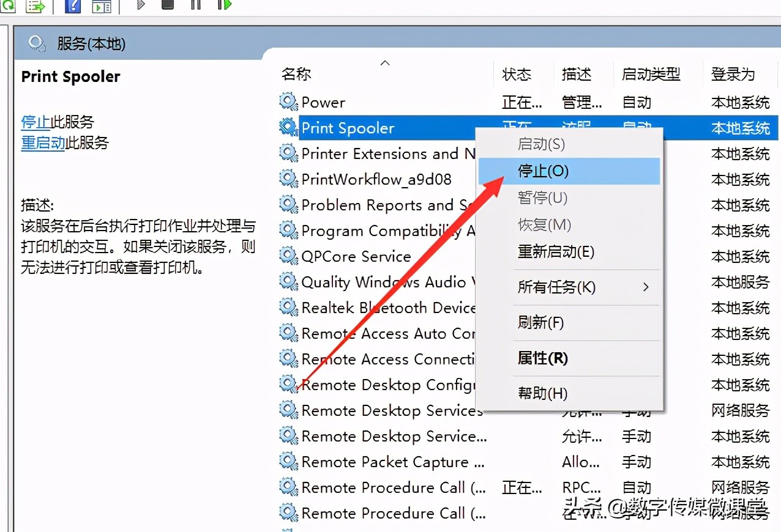Click the refresh icon in the toolbar
Viewport: 781px width, 532px height.
pos(7,6)
